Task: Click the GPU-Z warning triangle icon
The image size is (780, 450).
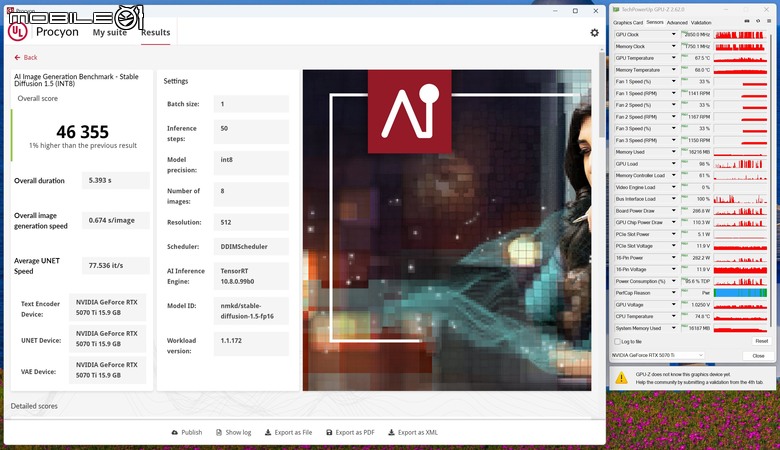Action: tap(621, 378)
